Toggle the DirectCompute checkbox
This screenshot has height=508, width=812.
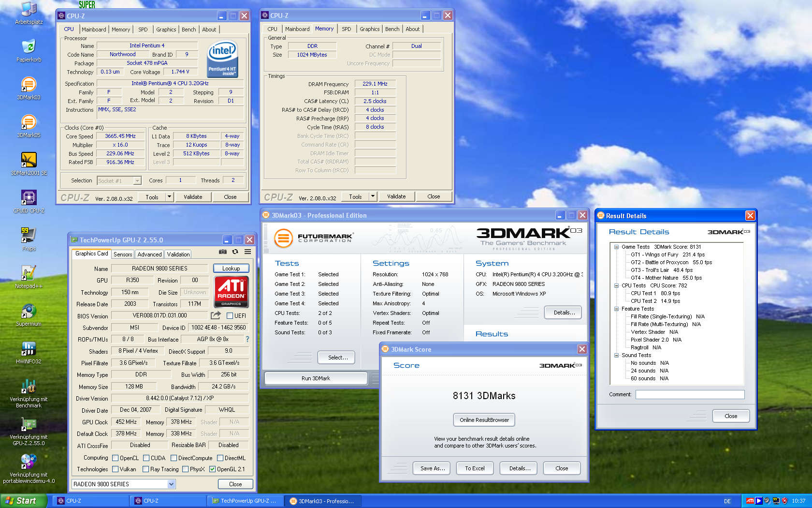coord(174,458)
